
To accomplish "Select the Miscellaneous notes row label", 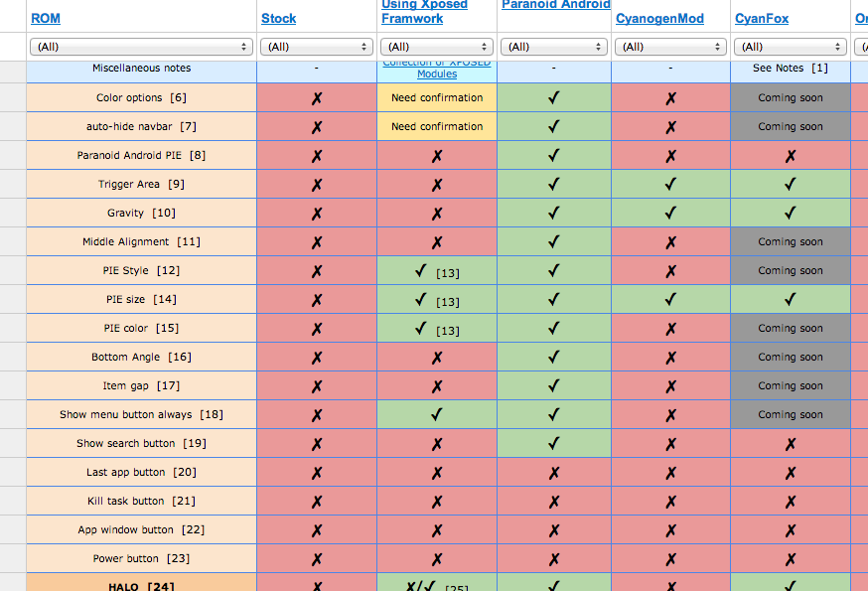I will (x=141, y=69).
